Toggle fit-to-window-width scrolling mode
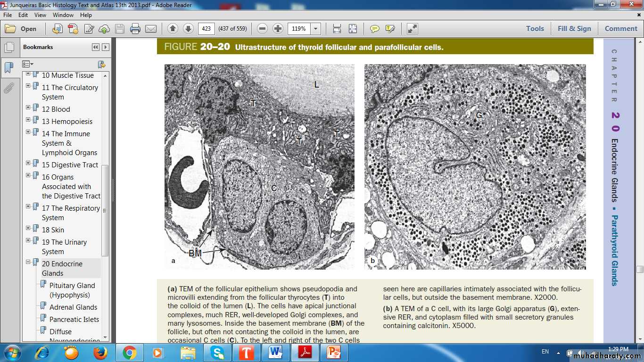Viewport: 644px width, 362px height. pyautogui.click(x=337, y=29)
